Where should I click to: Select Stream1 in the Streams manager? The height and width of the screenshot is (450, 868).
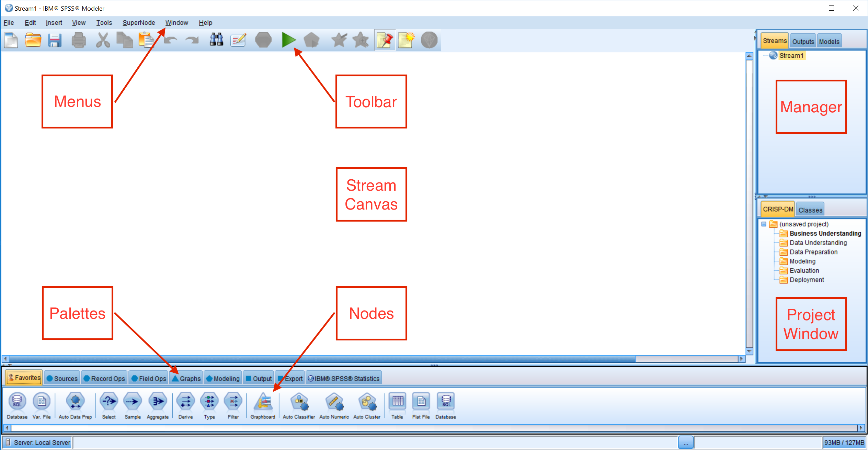click(x=791, y=56)
